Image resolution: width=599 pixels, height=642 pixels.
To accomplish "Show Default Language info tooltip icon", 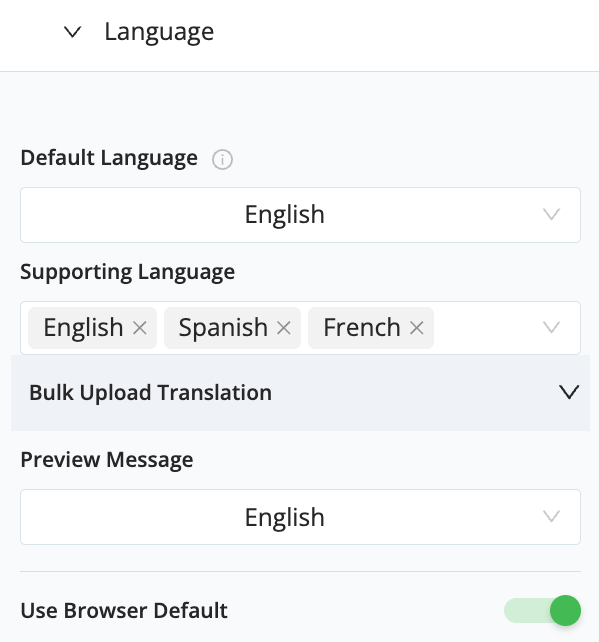I will (x=222, y=159).
